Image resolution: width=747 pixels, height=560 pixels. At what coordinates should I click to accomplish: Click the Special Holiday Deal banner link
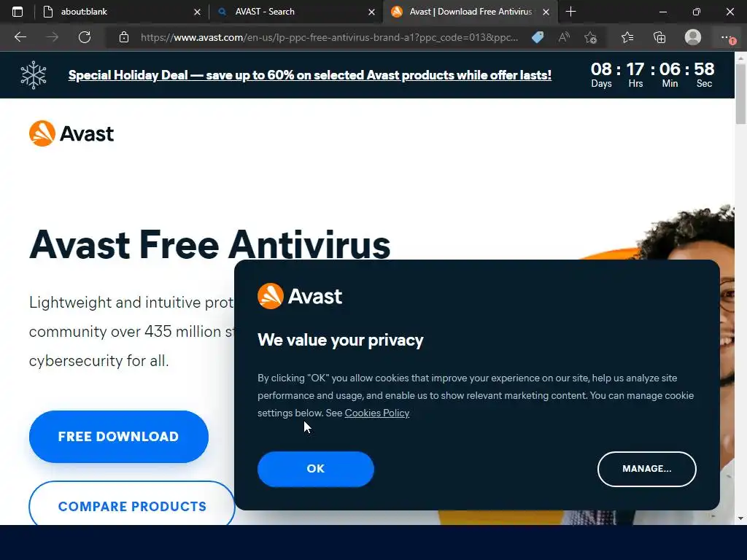[309, 75]
